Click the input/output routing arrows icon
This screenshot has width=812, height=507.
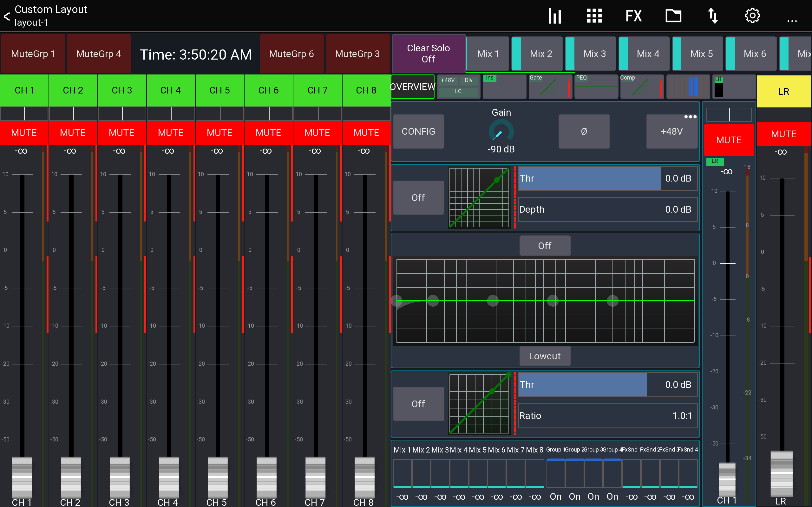point(713,16)
